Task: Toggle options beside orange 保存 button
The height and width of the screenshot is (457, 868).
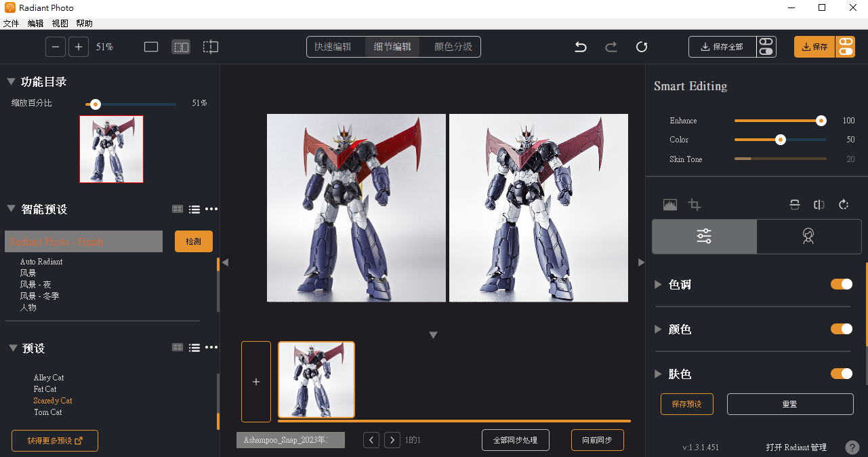Action: [846, 47]
